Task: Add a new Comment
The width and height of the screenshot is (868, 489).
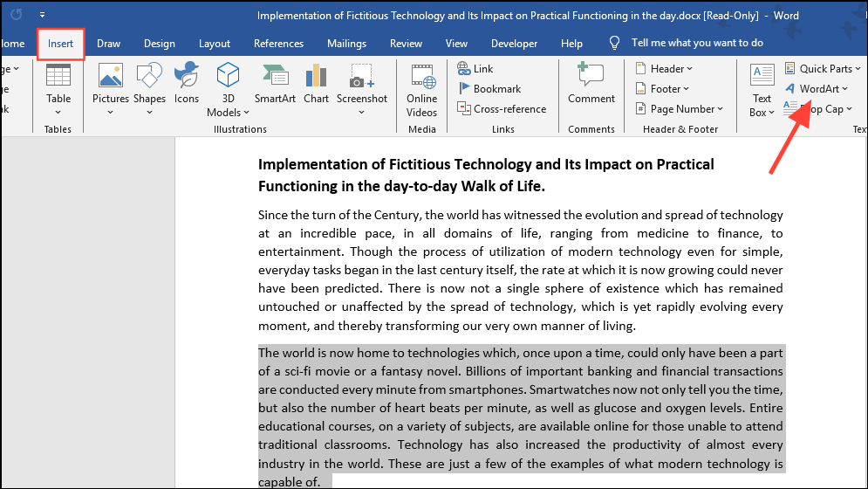Action: (591, 86)
